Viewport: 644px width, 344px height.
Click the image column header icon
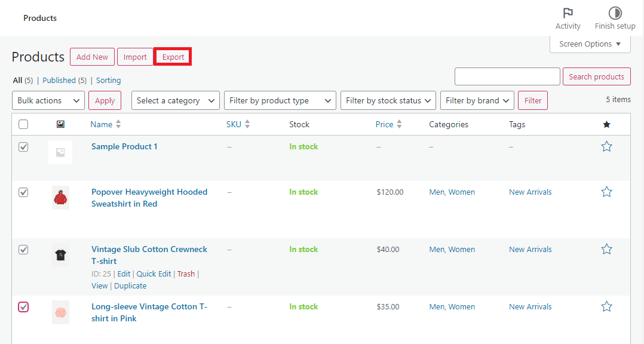60,124
